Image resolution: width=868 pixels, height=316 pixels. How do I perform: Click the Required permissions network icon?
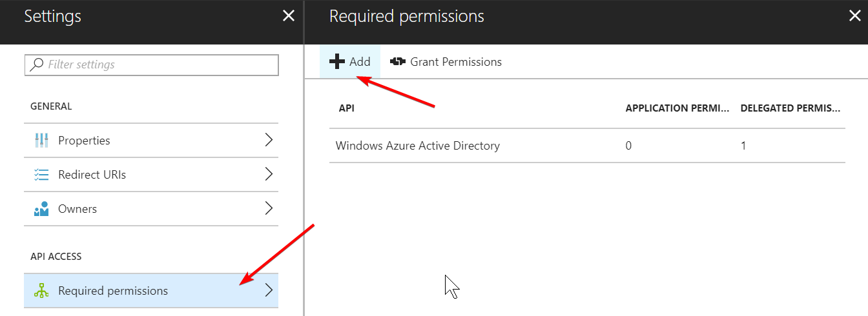pos(41,291)
